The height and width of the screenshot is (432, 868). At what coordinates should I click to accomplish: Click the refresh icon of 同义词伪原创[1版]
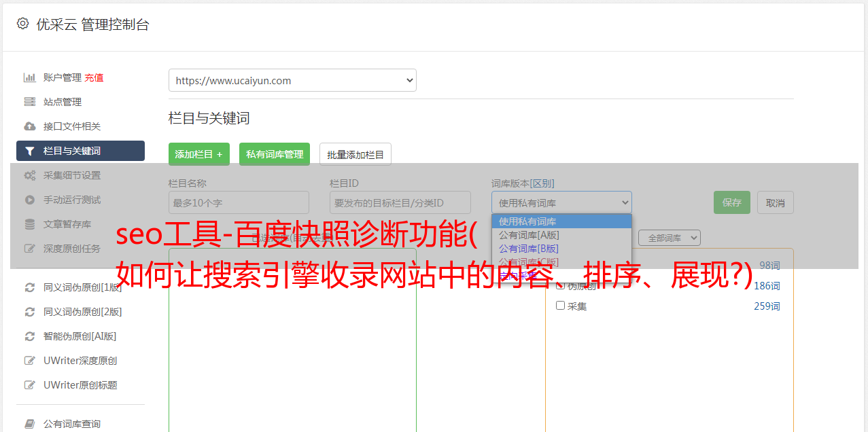pyautogui.click(x=30, y=287)
